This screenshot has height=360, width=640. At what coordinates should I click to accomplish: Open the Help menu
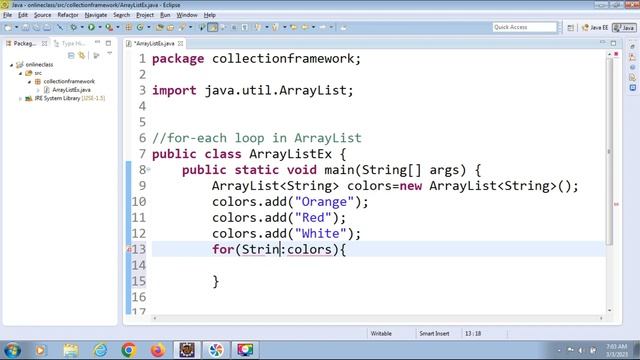click(209, 15)
